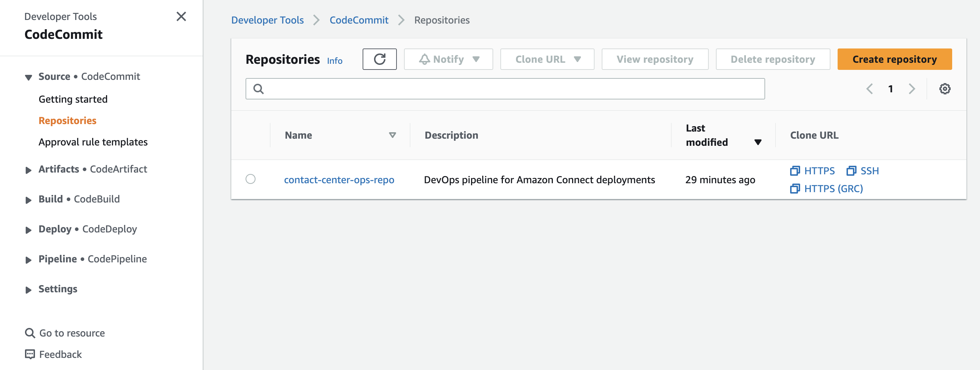Open Approval rule templates in sidebar
Screen dimensions: 980x370
click(93, 142)
